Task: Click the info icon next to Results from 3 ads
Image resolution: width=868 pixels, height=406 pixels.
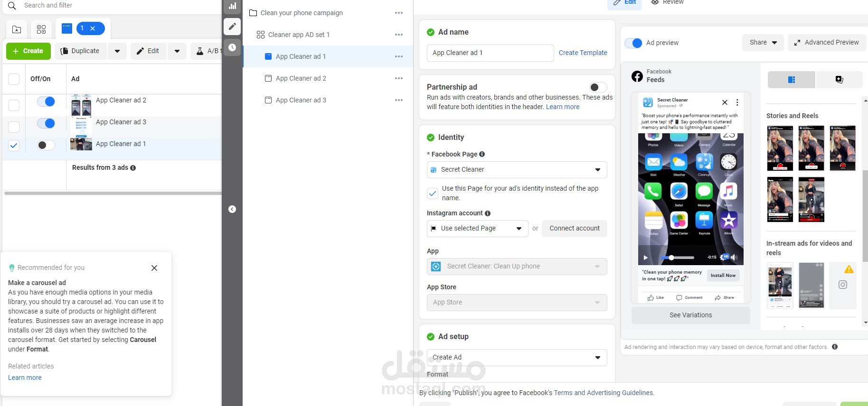Action: (x=133, y=168)
